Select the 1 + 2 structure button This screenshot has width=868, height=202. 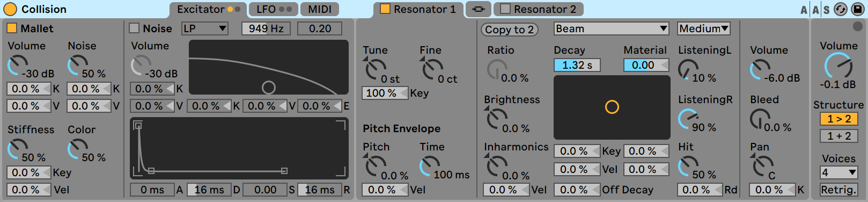tap(839, 136)
